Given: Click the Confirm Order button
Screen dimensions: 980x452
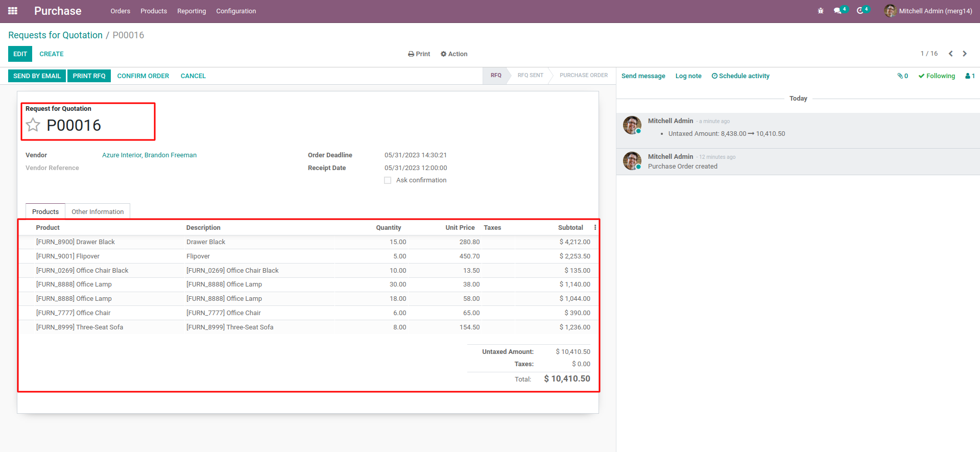Looking at the screenshot, I should click(x=143, y=76).
